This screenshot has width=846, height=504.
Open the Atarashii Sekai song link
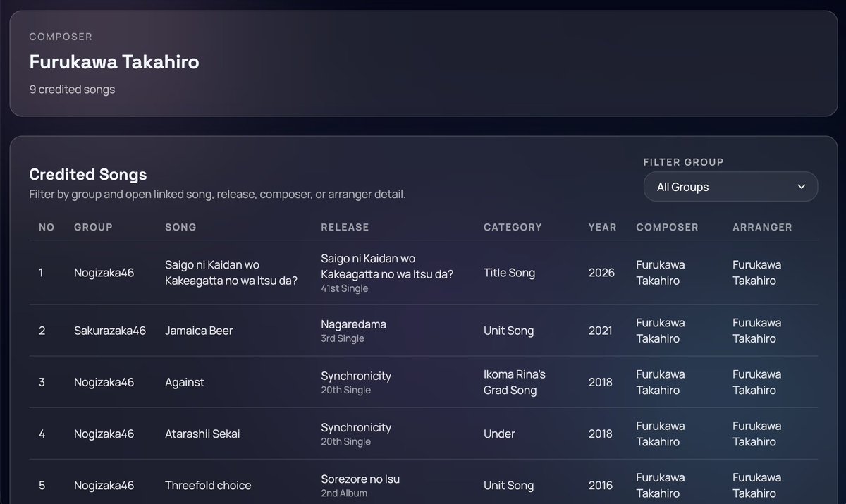[202, 434]
